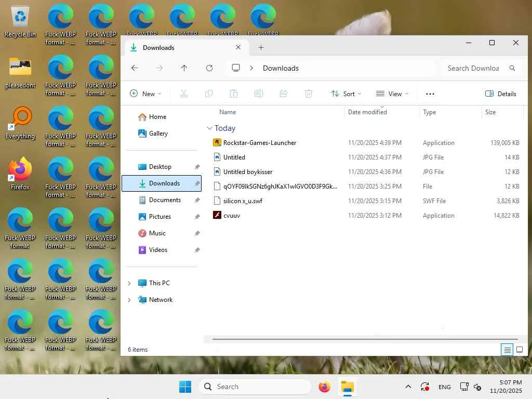
Task: Select the Untitled boykisser JPG file
Action: [x=366, y=171]
